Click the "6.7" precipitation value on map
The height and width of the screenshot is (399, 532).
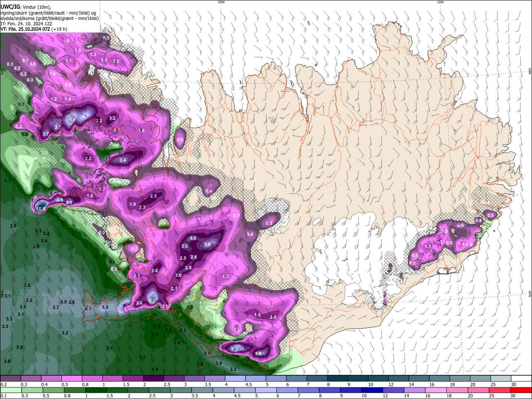point(152,300)
